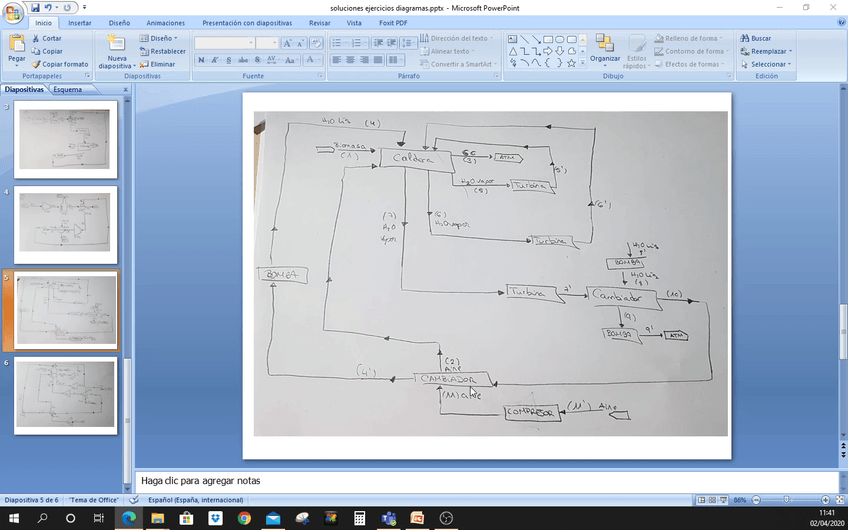This screenshot has height=530, width=848.
Task: Toggle bulleted list
Action: point(339,43)
